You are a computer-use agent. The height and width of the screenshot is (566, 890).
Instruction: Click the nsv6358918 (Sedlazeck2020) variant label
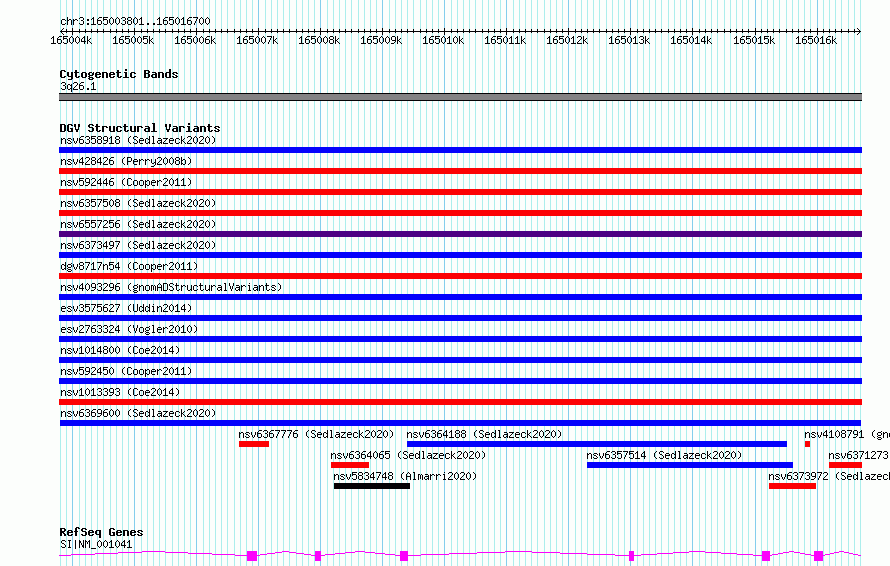pyautogui.click(x=138, y=140)
